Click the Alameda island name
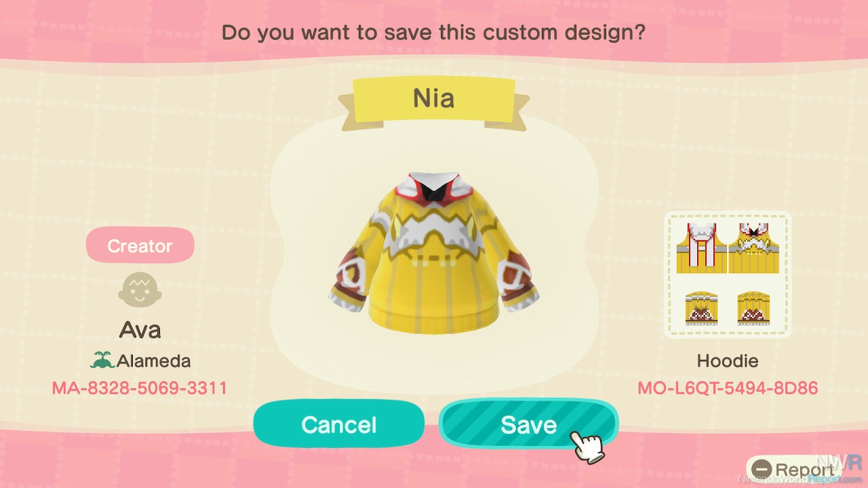868x488 pixels. [153, 361]
